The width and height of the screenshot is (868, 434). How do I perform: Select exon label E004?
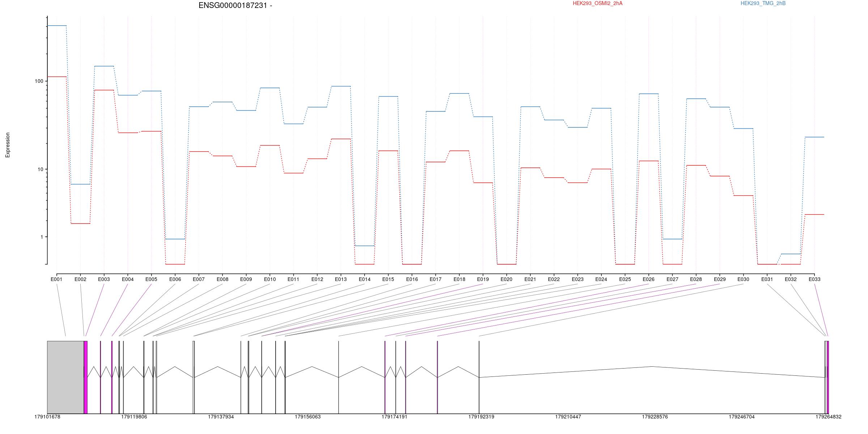pyautogui.click(x=128, y=279)
